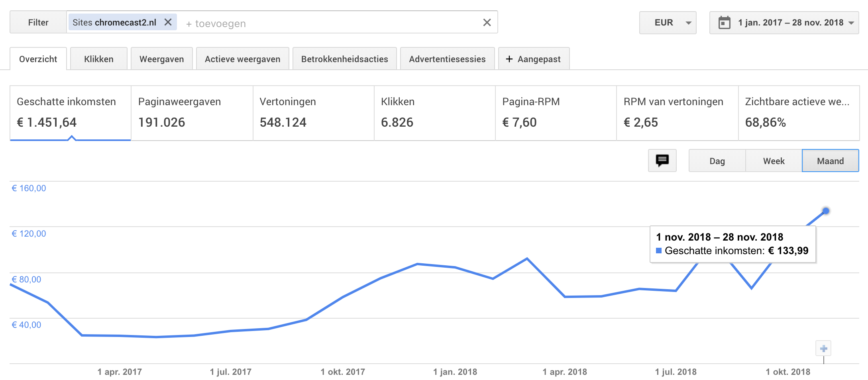Click the '1 jul. 2018' axis label
The width and height of the screenshot is (868, 380).
tap(676, 372)
